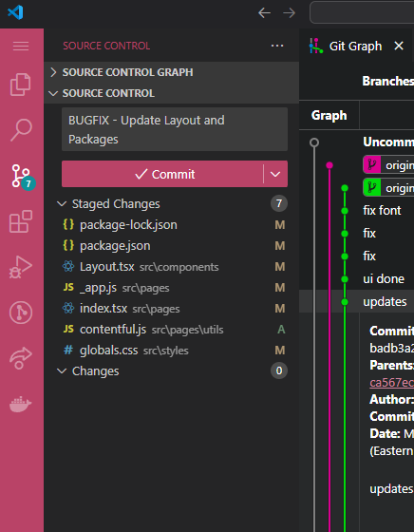
Task: Open the Search view in activity bar
Action: click(x=21, y=130)
